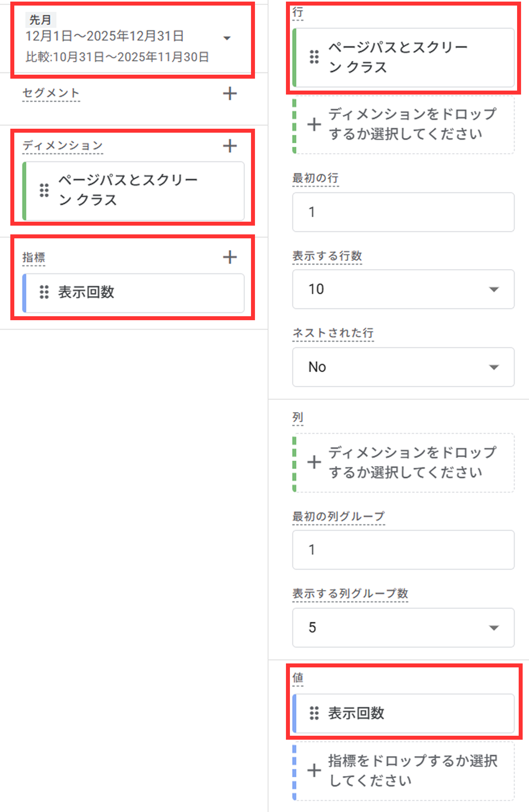Click the 最初の列グループ input field
This screenshot has height=812, width=529.
click(x=403, y=550)
